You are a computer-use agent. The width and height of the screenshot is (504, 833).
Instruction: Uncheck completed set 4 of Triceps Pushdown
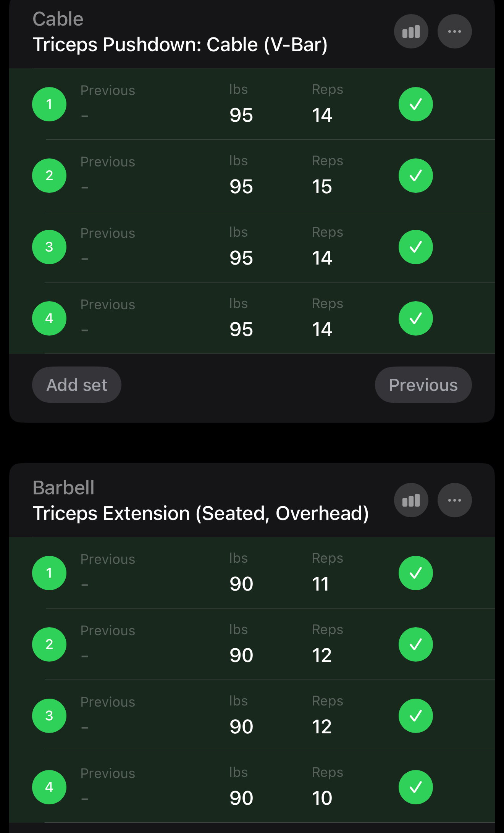click(415, 318)
